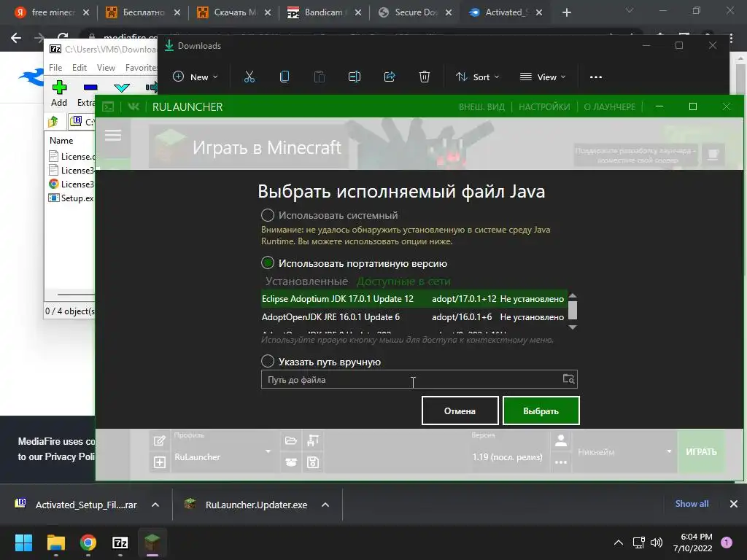Click the Java list scroll-down arrow
Screen dimensions: 747x560
(573, 327)
